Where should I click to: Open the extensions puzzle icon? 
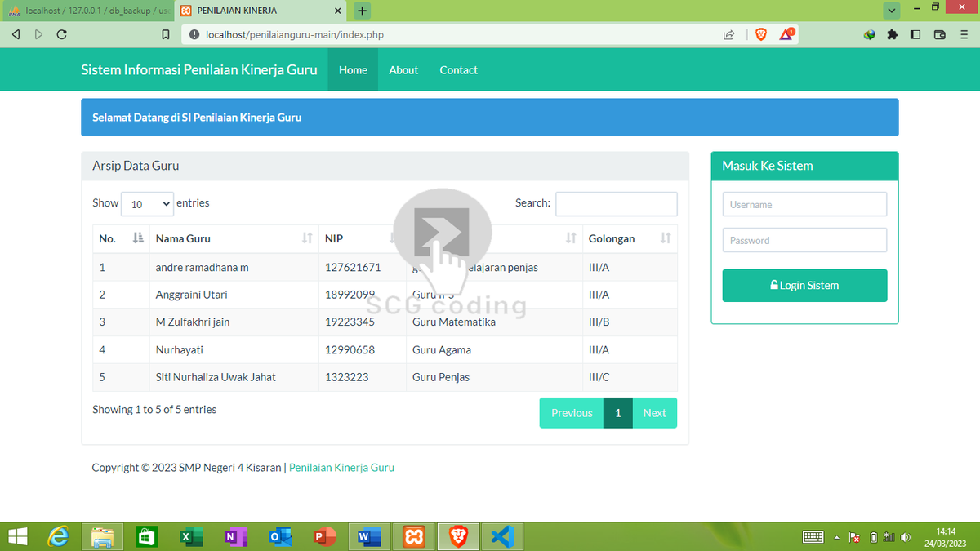(x=892, y=34)
